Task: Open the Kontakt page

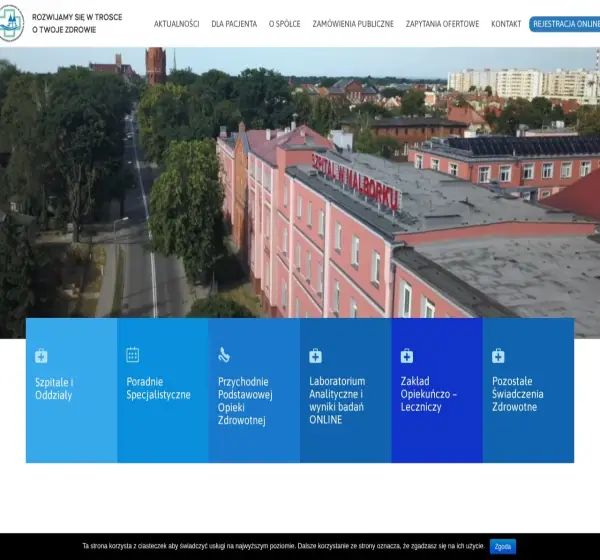Action: [506, 24]
